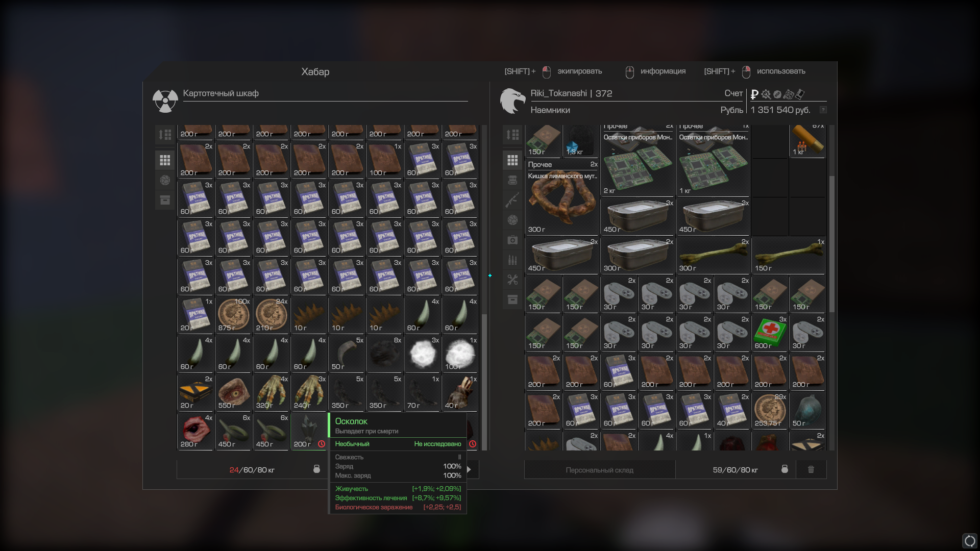Select the all-items grid filter of Картотечный шкаф

coord(165,160)
